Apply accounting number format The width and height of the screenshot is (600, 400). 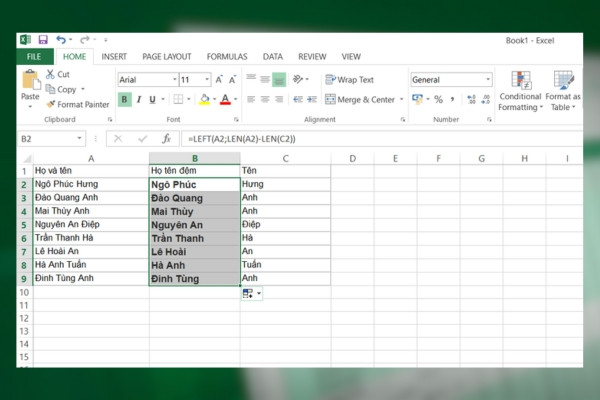tap(417, 100)
